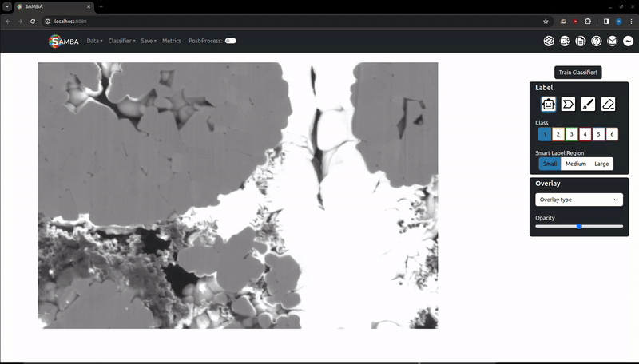The width and height of the screenshot is (639, 364).
Task: Click the document icon in the navbar
Action: 581,42
